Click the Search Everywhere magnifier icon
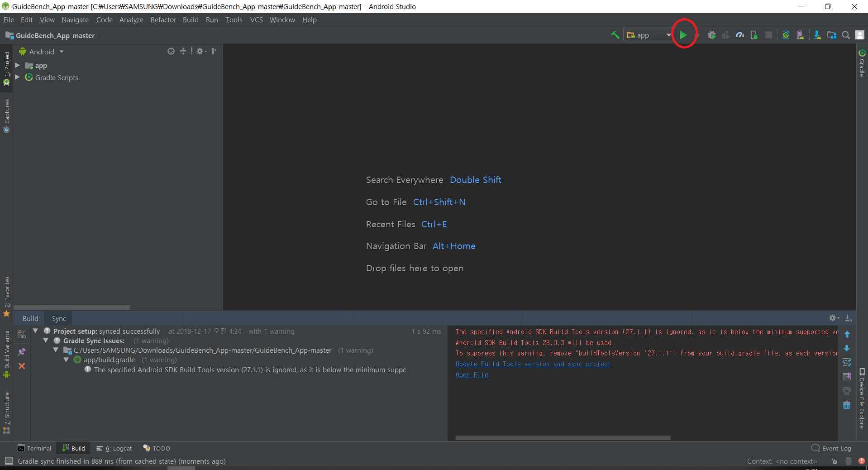Viewport: 868px width, 470px height. 846,35
